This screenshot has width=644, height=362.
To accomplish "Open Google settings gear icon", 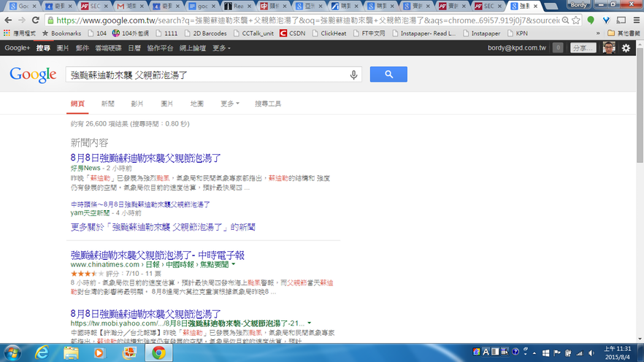I will (x=626, y=48).
